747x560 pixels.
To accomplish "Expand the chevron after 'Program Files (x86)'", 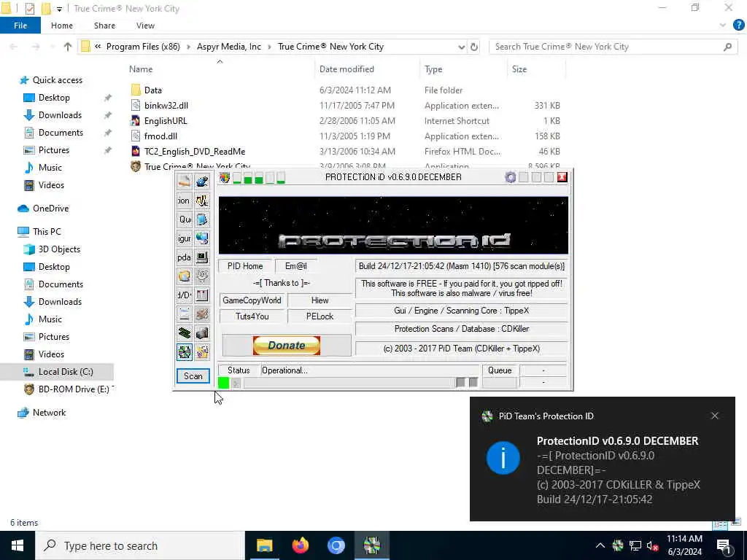I will tap(188, 47).
